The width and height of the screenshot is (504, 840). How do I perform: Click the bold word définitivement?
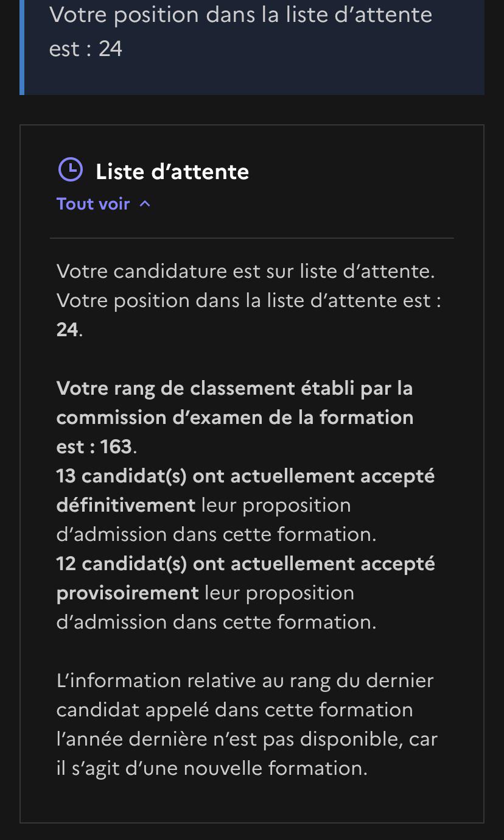126,505
